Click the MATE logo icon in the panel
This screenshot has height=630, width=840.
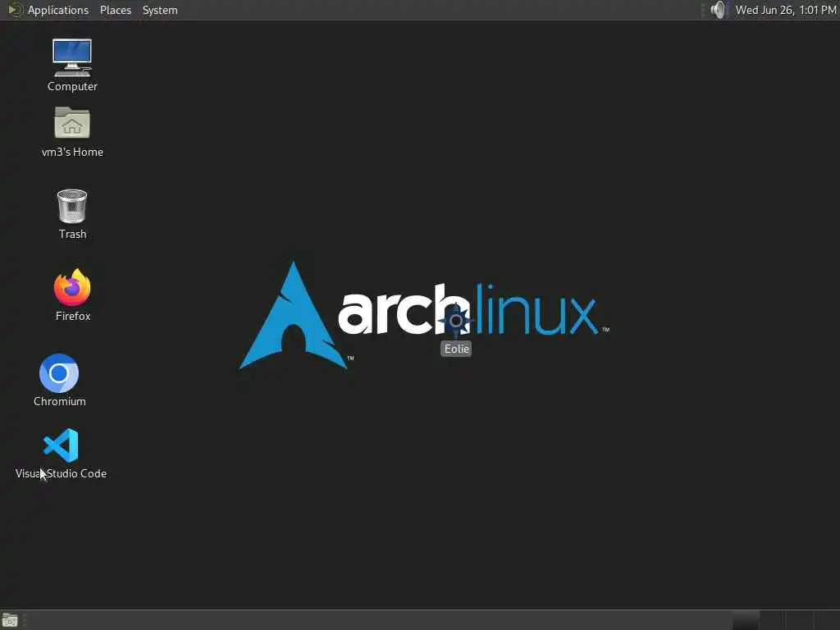[x=15, y=10]
